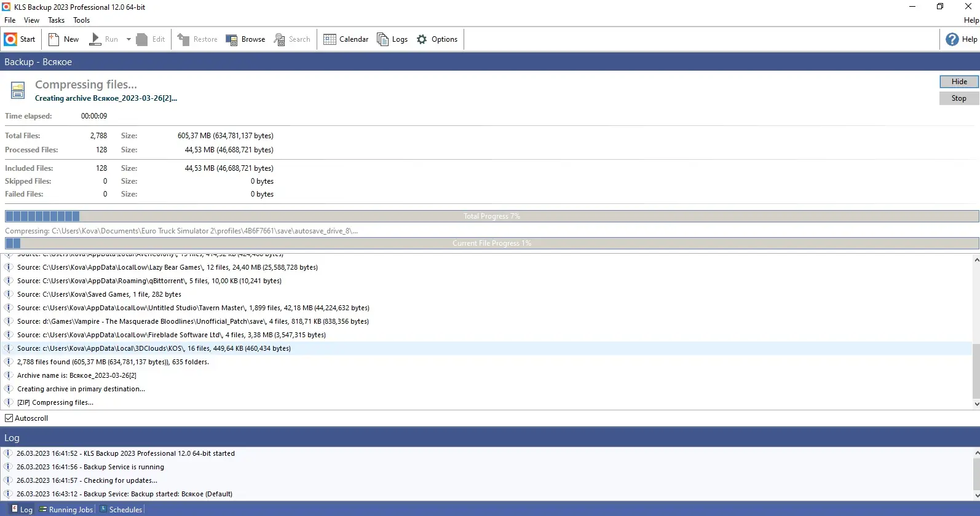
Task: Toggle the Autoscroll checkbox
Action: pos(9,418)
